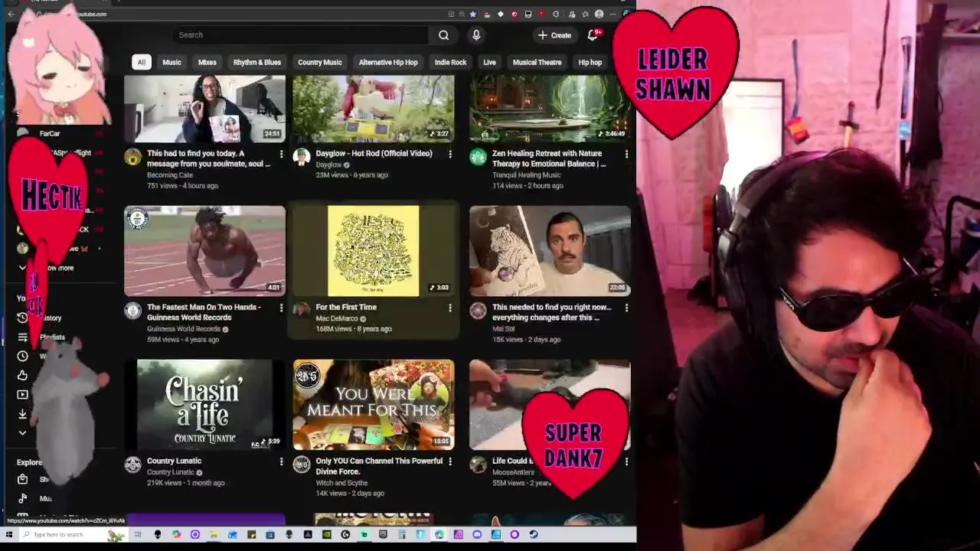Select the Rhythm & Blues chip

[x=257, y=62]
